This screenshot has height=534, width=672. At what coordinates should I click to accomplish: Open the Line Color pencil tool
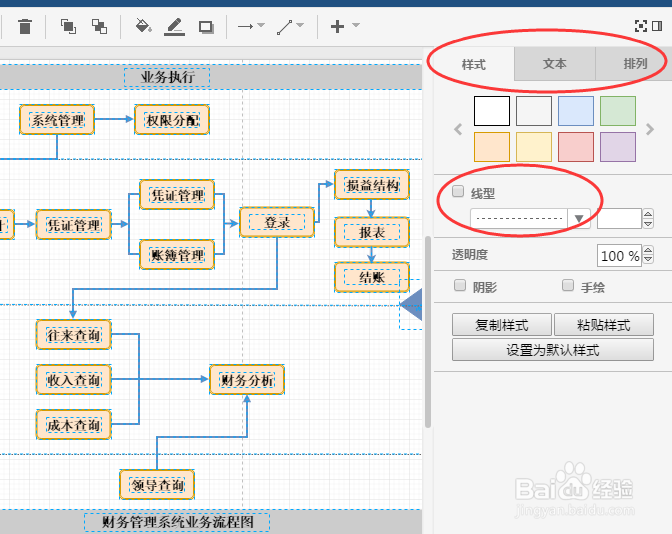point(174,27)
